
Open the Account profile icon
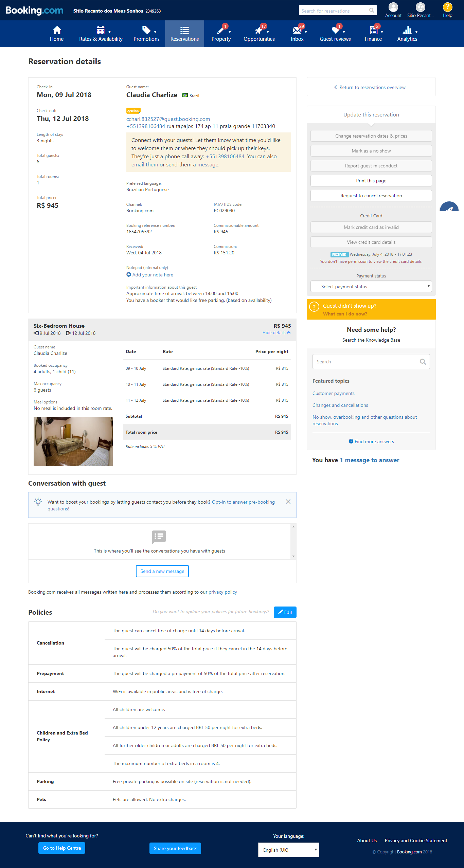[393, 7]
